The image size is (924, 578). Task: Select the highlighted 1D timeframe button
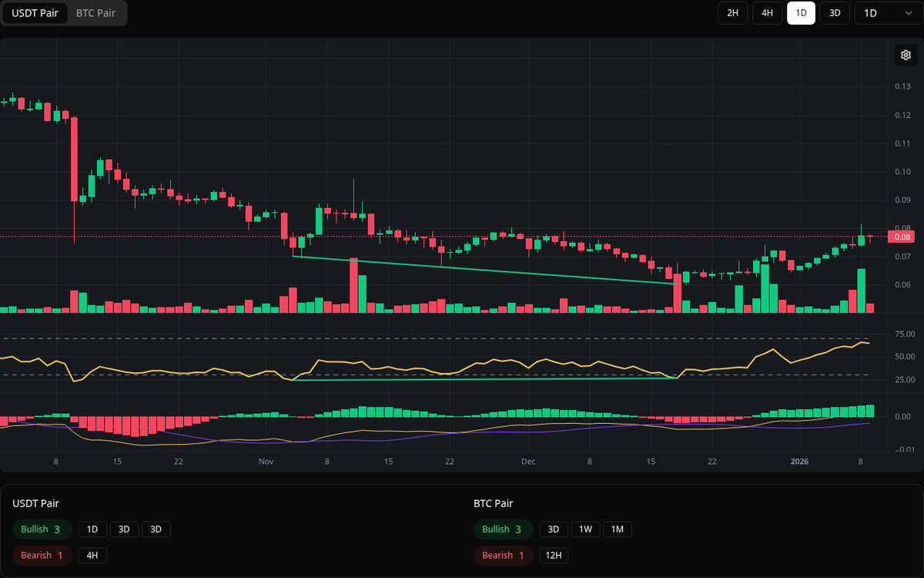tap(801, 13)
